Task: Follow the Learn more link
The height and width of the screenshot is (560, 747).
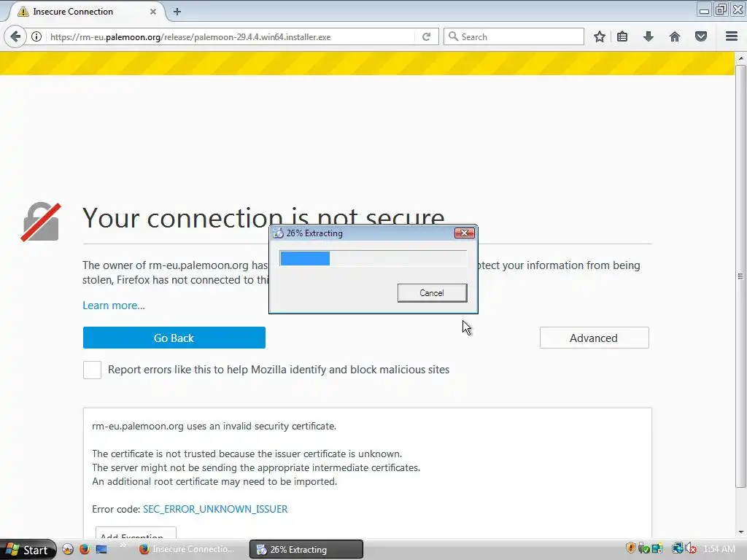Action: [x=113, y=306]
